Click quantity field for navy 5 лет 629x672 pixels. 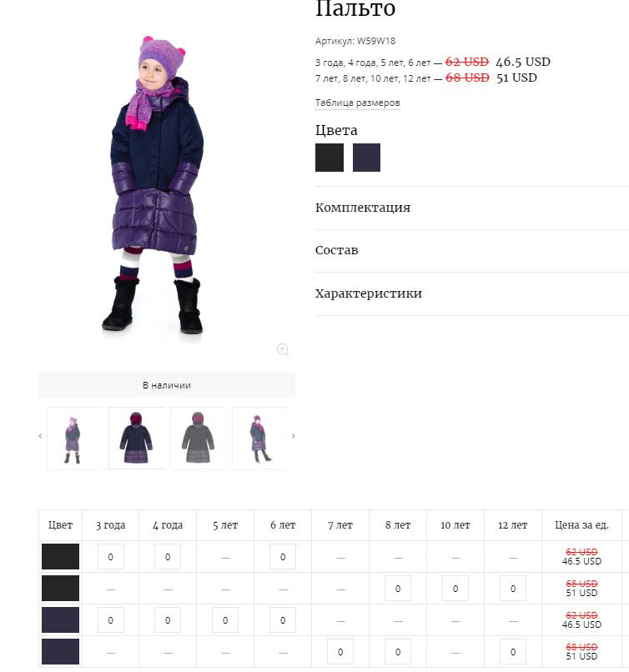225,620
